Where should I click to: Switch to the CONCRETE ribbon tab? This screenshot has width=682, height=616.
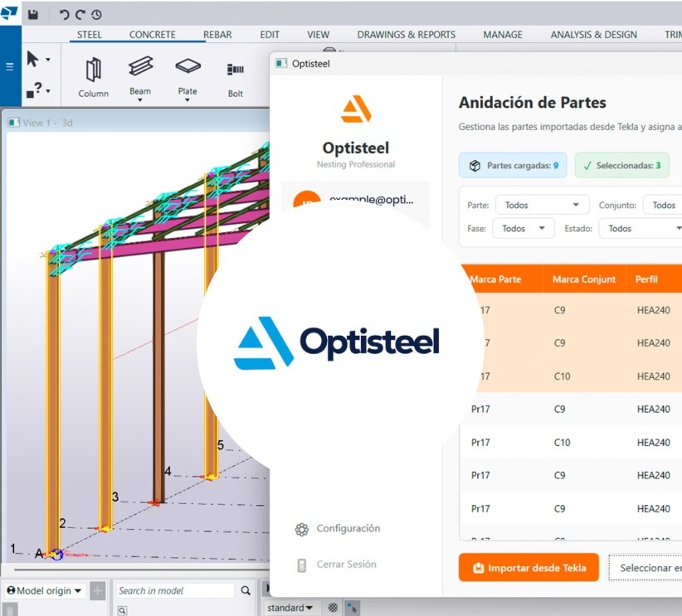click(x=152, y=35)
